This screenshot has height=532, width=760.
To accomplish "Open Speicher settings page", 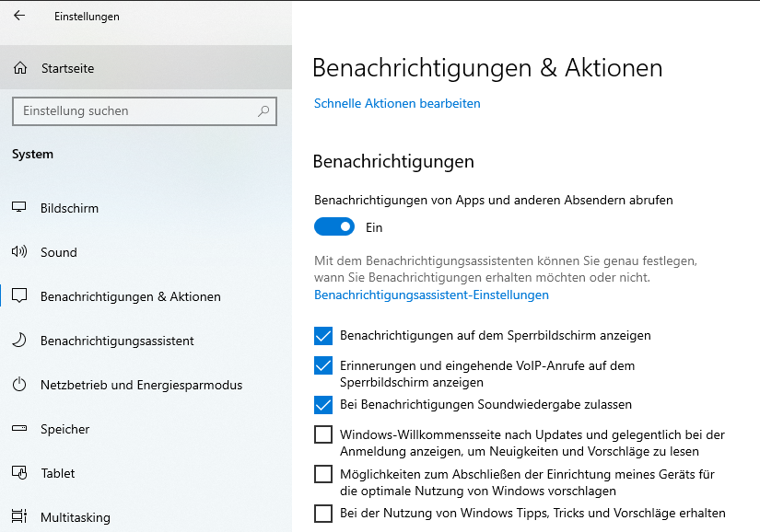I will (146, 429).
